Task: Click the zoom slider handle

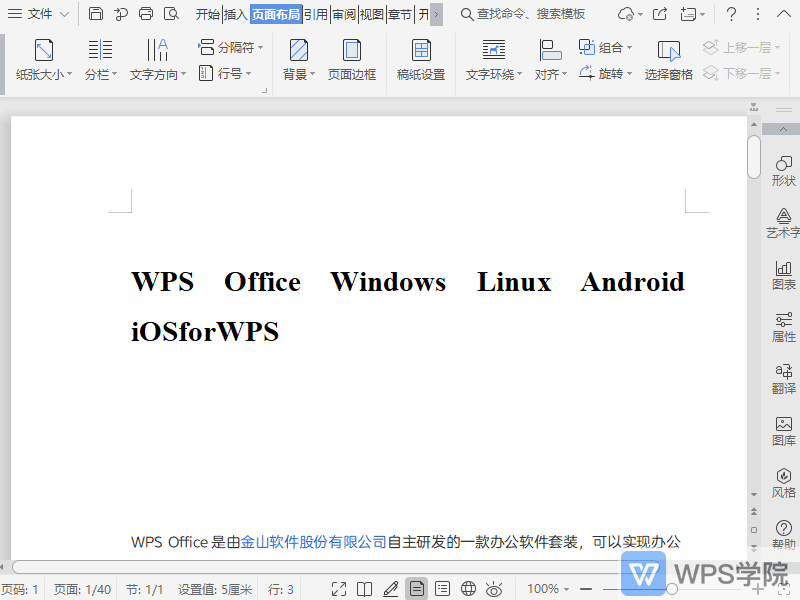Action: point(672,589)
